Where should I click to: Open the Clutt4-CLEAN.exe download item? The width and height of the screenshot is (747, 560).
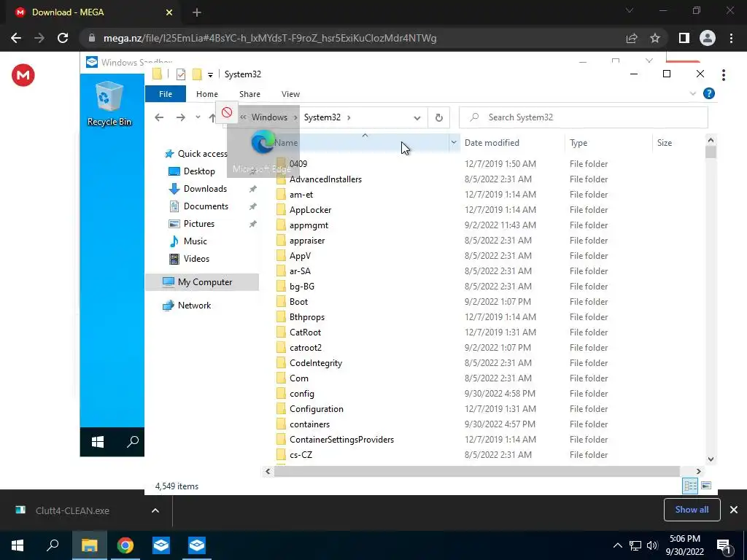click(x=72, y=510)
